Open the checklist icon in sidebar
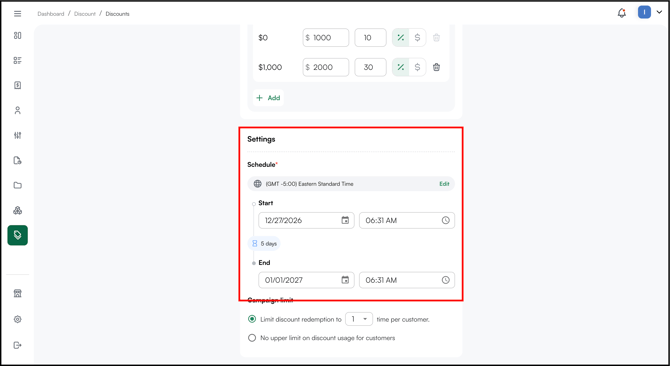The height and width of the screenshot is (366, 670). point(18,60)
